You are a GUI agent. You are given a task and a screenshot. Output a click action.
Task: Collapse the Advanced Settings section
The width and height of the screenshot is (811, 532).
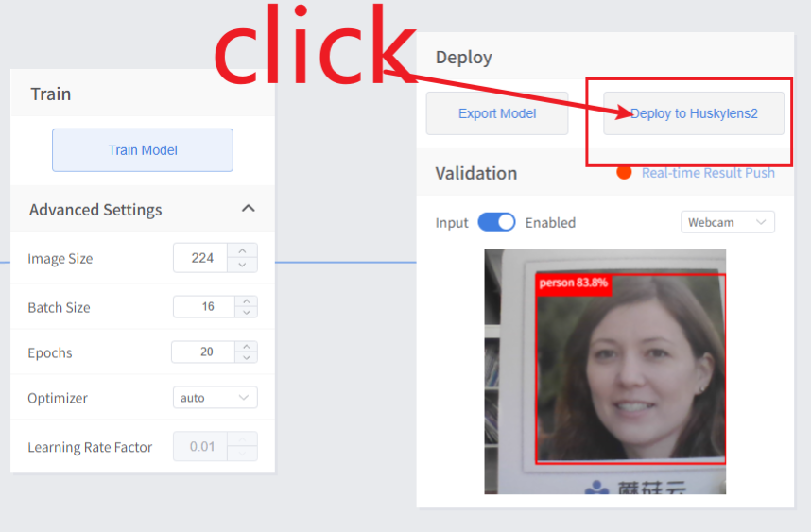[x=248, y=208]
